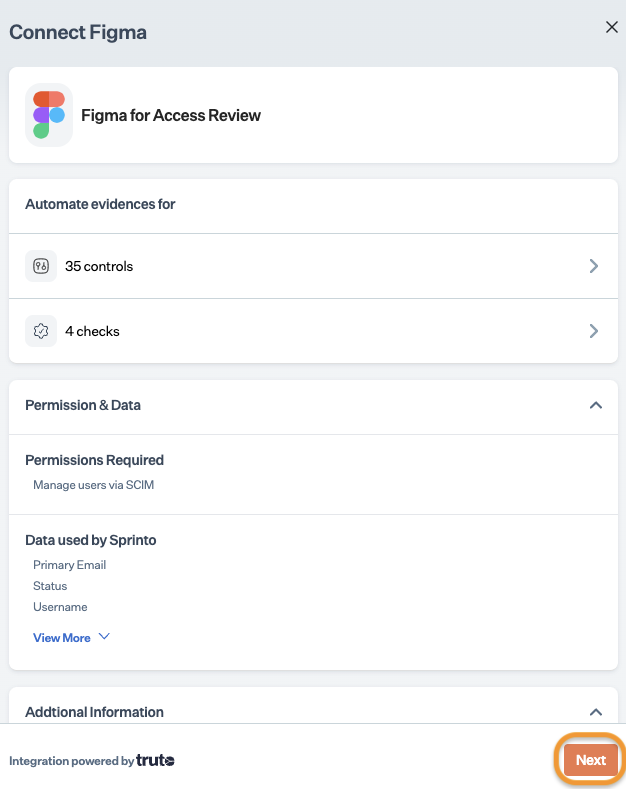Screen dimensions: 626x789
Task: Open the 4 checks chevron arrow
Action: click(594, 331)
